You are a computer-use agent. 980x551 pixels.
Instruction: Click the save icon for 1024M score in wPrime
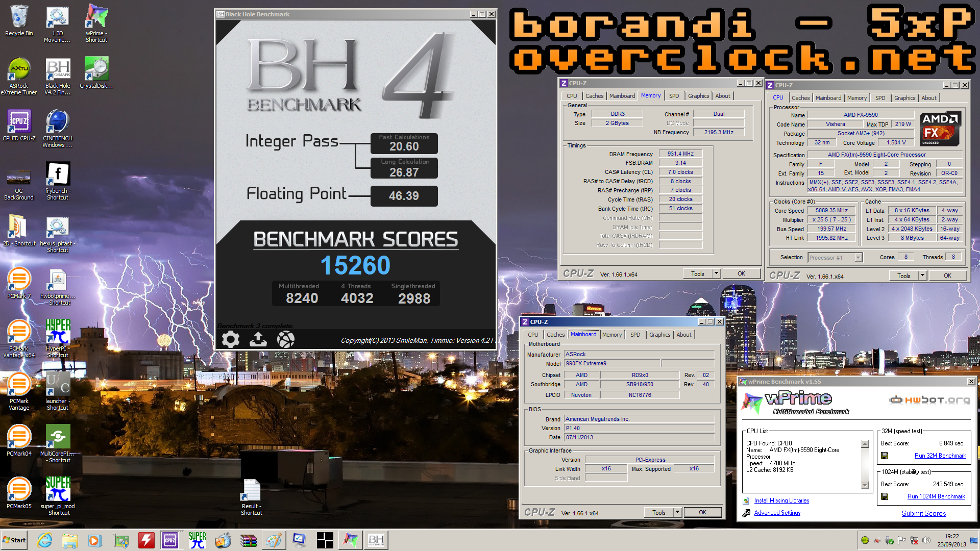[x=885, y=496]
